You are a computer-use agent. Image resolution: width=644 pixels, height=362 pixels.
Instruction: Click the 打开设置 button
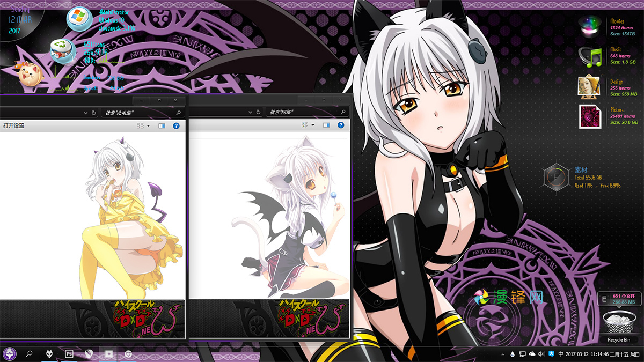tap(13, 124)
